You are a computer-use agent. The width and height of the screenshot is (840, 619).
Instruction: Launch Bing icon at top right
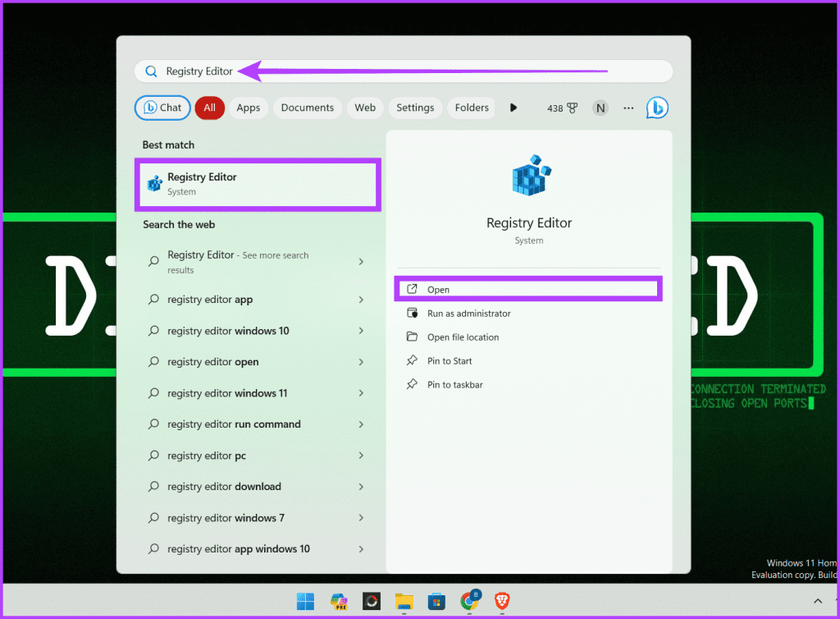click(x=657, y=108)
